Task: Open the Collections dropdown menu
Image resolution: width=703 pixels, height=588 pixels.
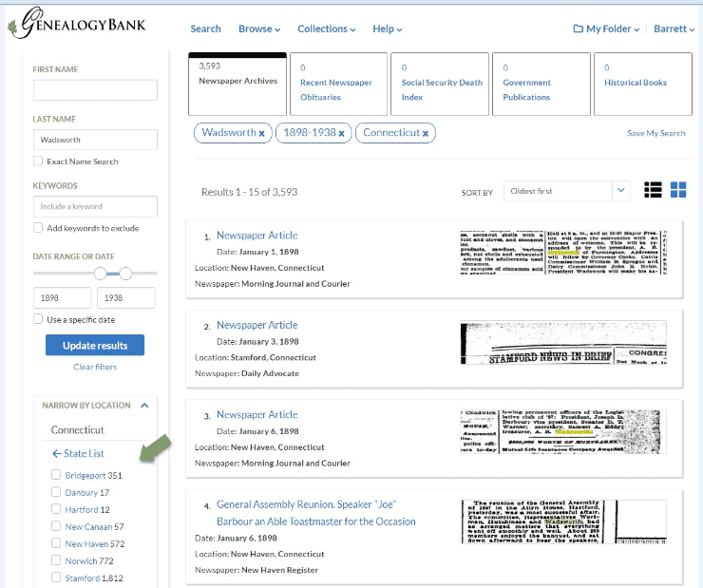Action: pyautogui.click(x=327, y=28)
